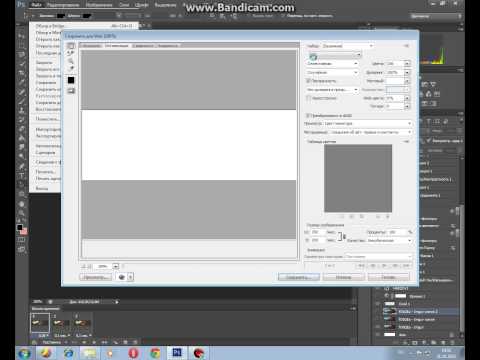Select the Move tool in Photoshop toolbar
This screenshot has height=360, width=480.
(22, 35)
